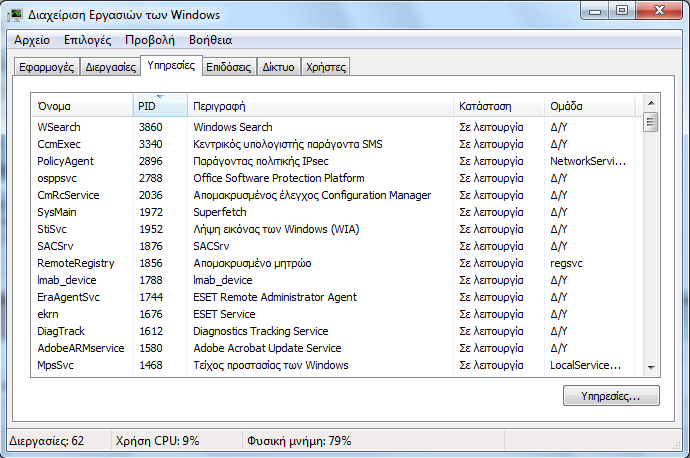This screenshot has height=458, width=690.
Task: Switch to the Επιδόσεις tab
Action: click(x=228, y=67)
